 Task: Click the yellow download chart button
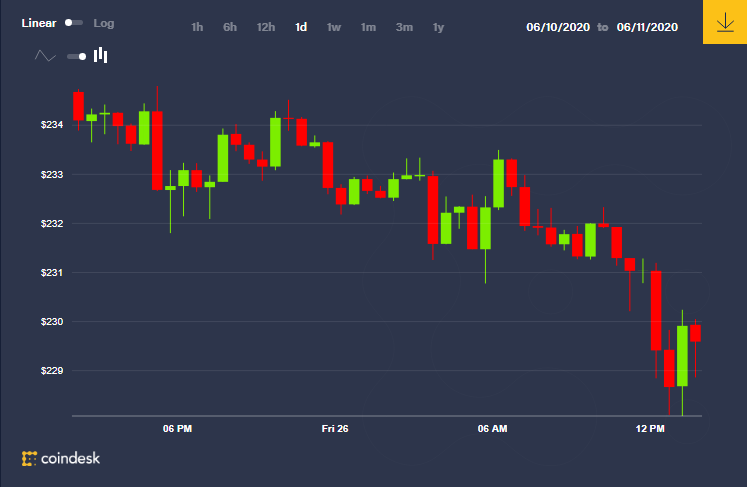pos(725,22)
